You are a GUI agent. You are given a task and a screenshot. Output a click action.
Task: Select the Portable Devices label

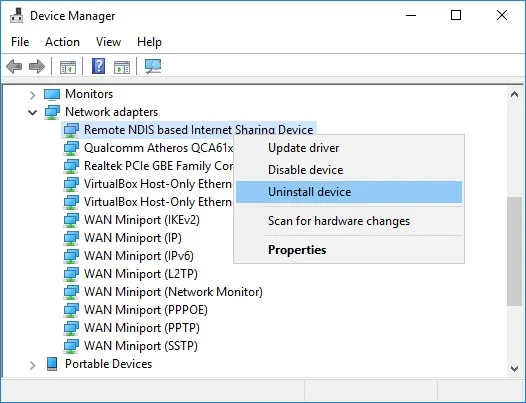click(x=108, y=364)
